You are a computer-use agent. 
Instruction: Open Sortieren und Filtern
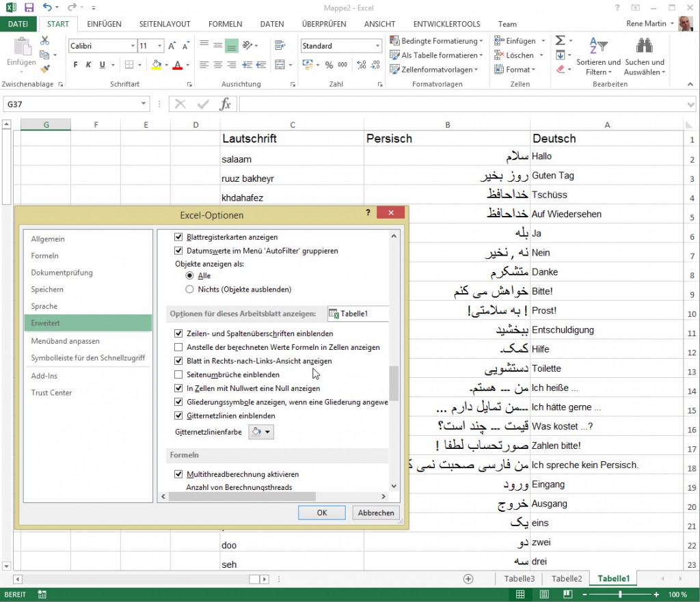coord(598,57)
